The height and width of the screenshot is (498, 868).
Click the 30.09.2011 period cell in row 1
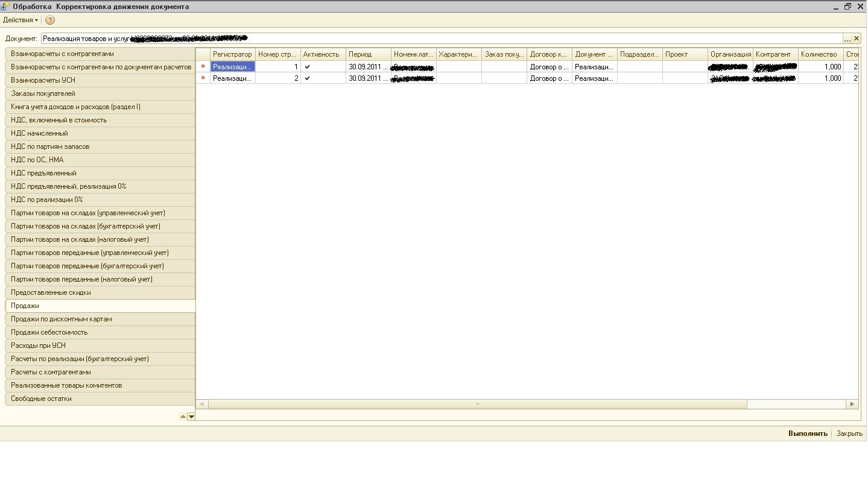coord(369,67)
